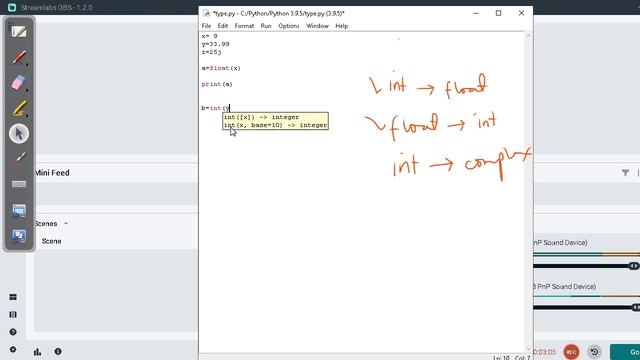Open the Window menu in IDLE
640x360 pixels.
coord(317,26)
